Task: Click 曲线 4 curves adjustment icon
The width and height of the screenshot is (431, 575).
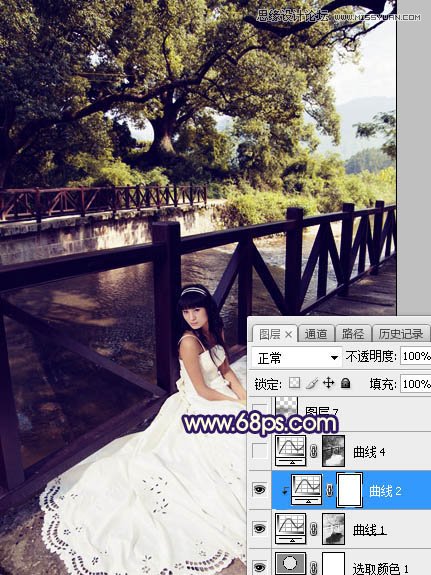Action: coord(291,451)
